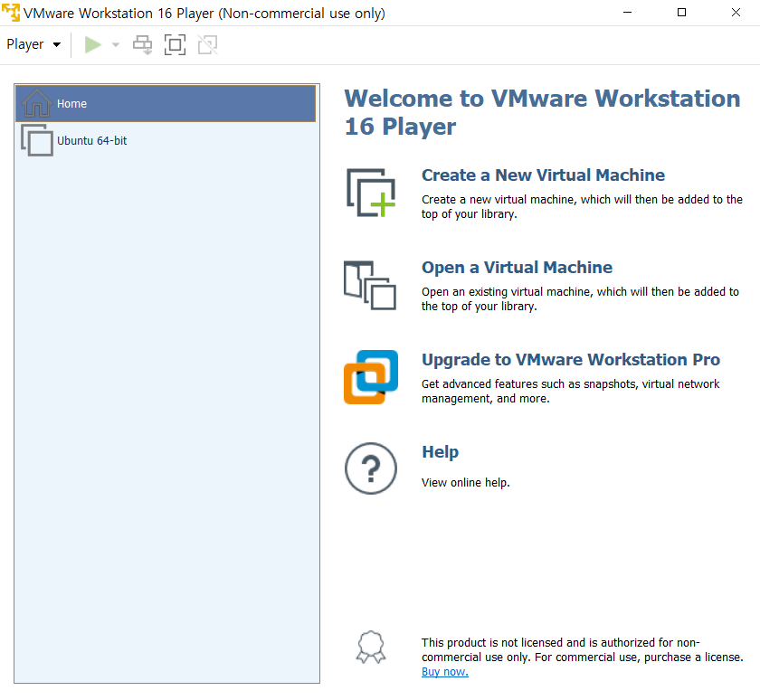Close the VMware Player window
This screenshot has width=760, height=700.
(x=736, y=13)
